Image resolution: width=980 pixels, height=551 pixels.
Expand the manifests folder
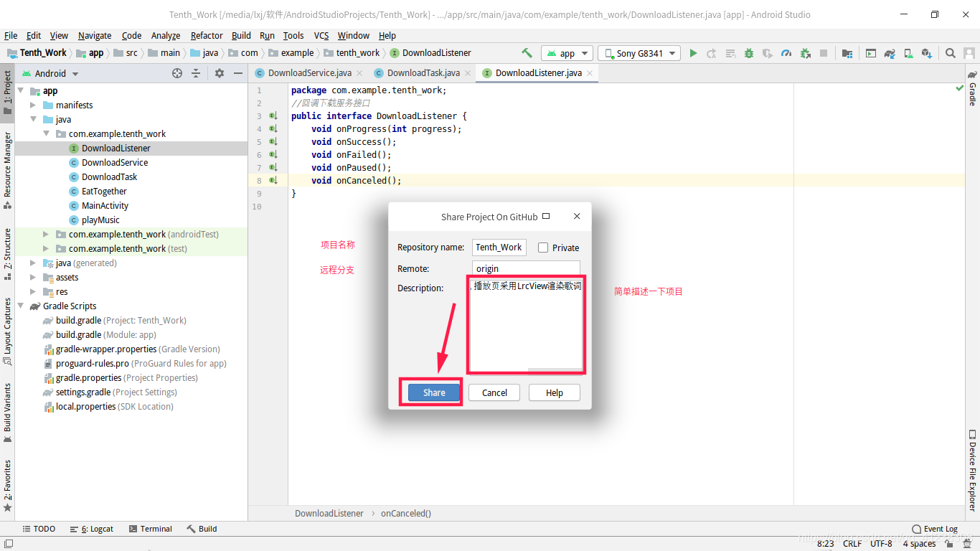coord(33,105)
